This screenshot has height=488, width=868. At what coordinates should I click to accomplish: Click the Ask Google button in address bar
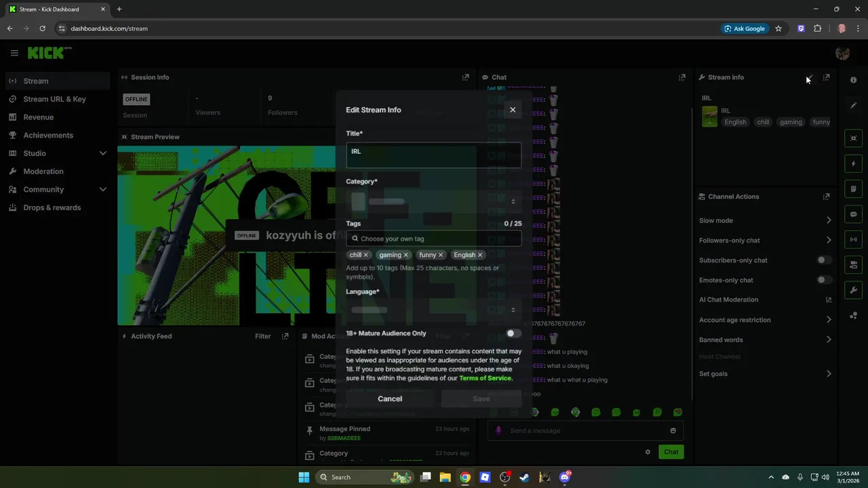745,28
